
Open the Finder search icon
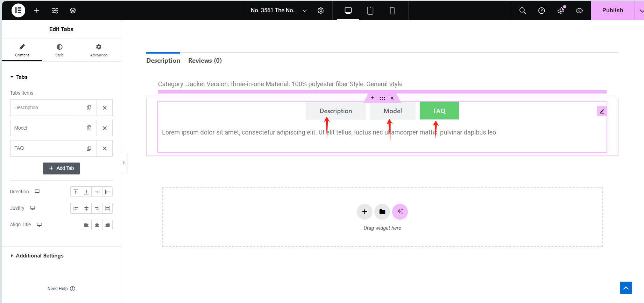tap(522, 11)
